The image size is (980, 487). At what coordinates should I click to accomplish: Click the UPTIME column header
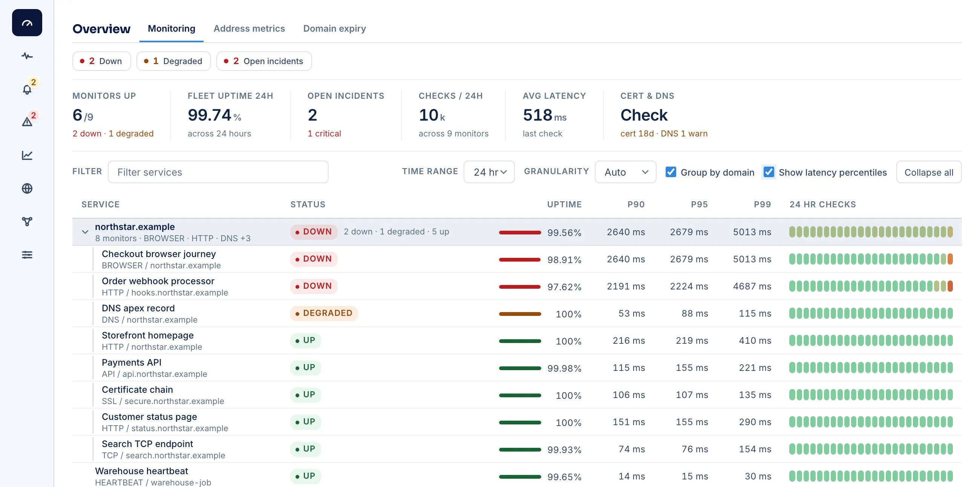tap(564, 205)
